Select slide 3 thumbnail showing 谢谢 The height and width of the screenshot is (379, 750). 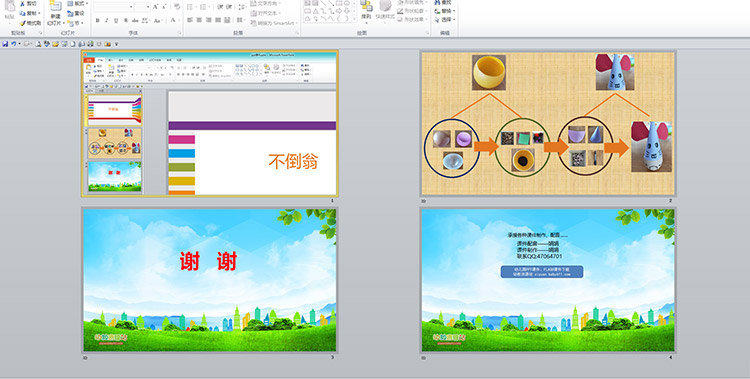tap(210, 280)
